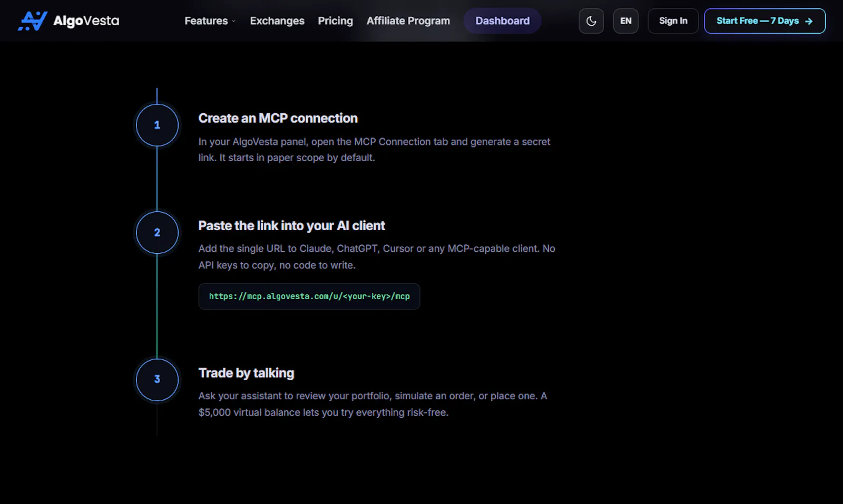Go to the Pricing page
Screen dimensions: 843x504
[x=335, y=21]
